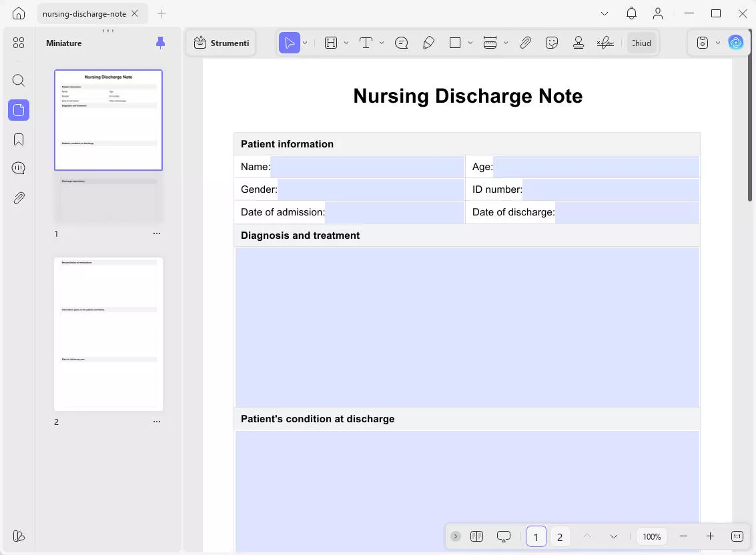The width and height of the screenshot is (756, 555).
Task: Click the Date of discharge field
Action: 627,212
